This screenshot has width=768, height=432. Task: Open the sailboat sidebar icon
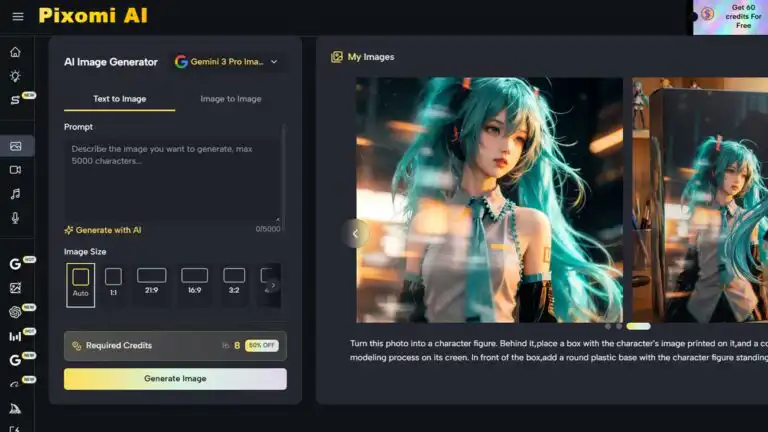pyautogui.click(x=15, y=408)
